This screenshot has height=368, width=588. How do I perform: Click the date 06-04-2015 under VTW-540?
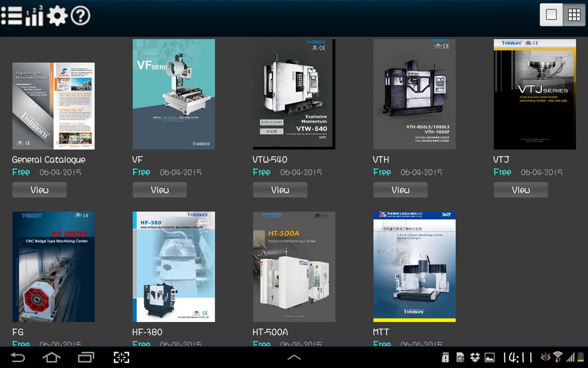[301, 172]
